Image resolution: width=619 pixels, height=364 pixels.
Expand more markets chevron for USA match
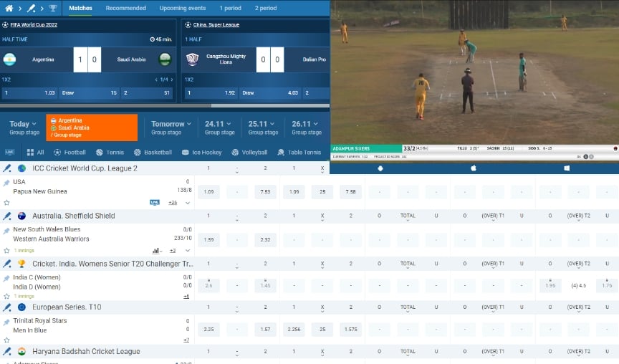point(188,203)
